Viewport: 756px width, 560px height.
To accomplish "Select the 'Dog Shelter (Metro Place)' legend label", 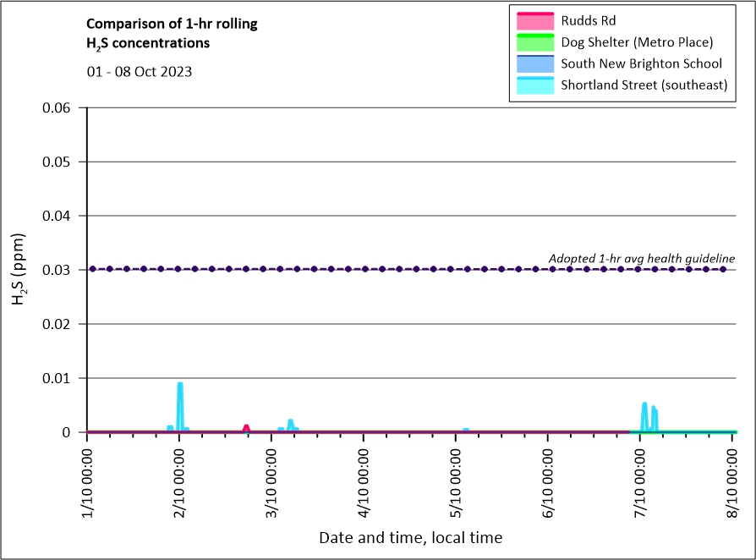I will (638, 42).
